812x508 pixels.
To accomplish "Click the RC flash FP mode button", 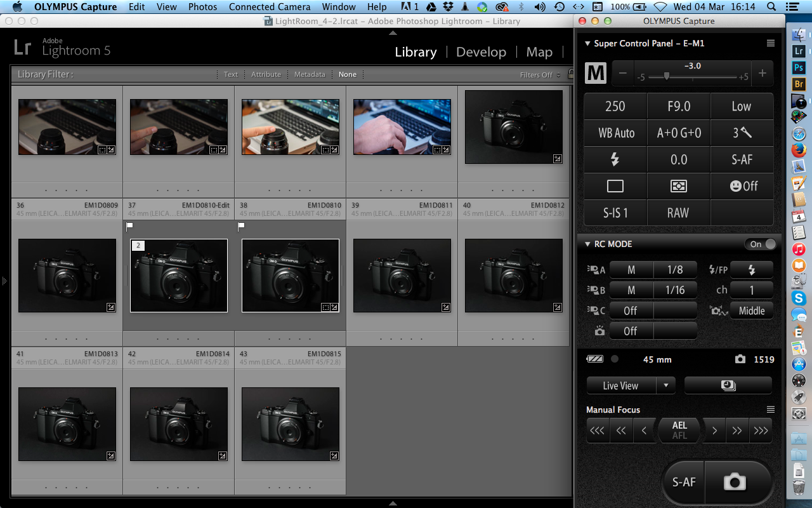I will pos(752,270).
